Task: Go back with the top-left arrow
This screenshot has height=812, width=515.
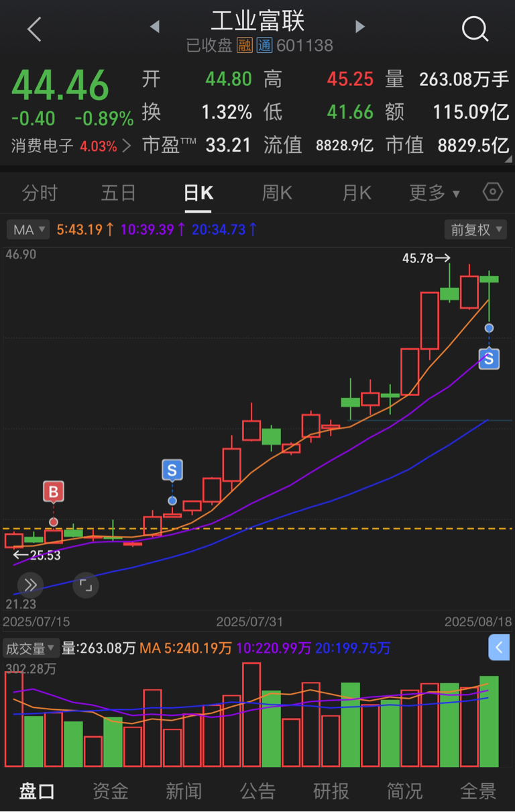Action: click(34, 29)
